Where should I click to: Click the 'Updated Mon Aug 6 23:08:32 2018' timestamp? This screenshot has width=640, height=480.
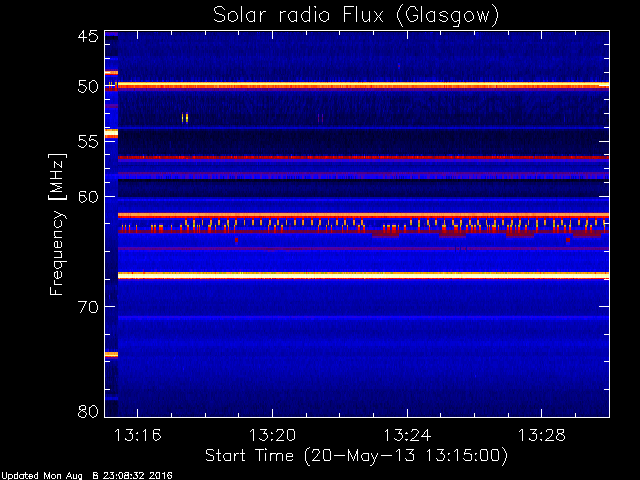(87, 476)
